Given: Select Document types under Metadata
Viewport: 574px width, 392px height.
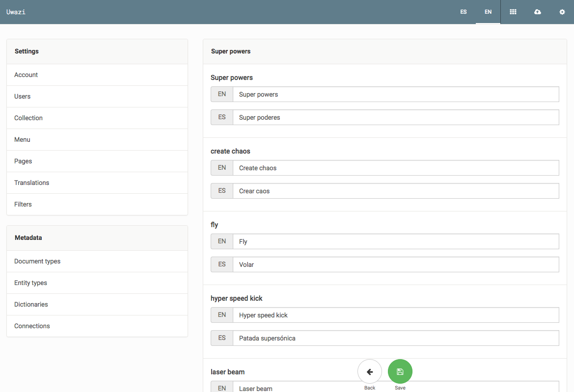Looking at the screenshot, I should pos(37,261).
